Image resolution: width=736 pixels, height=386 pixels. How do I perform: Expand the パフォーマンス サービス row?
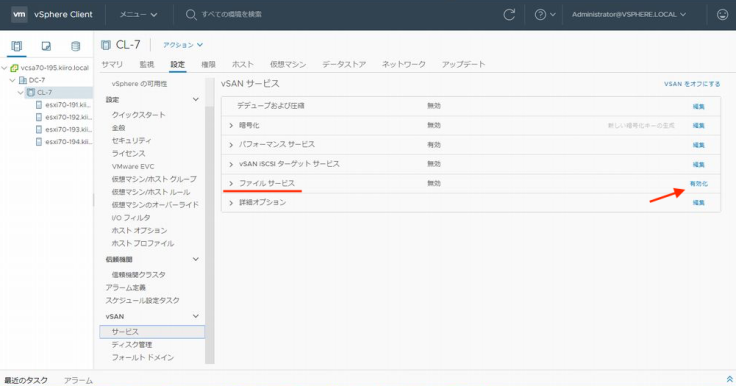(231, 145)
